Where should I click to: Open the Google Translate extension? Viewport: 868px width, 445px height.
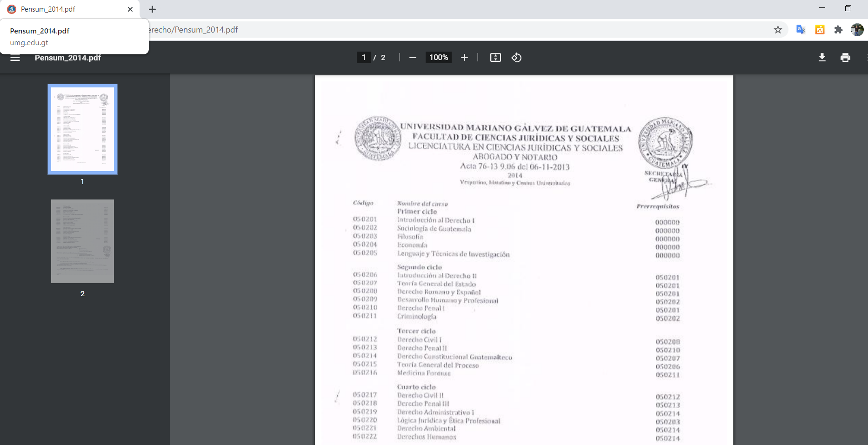pyautogui.click(x=801, y=30)
